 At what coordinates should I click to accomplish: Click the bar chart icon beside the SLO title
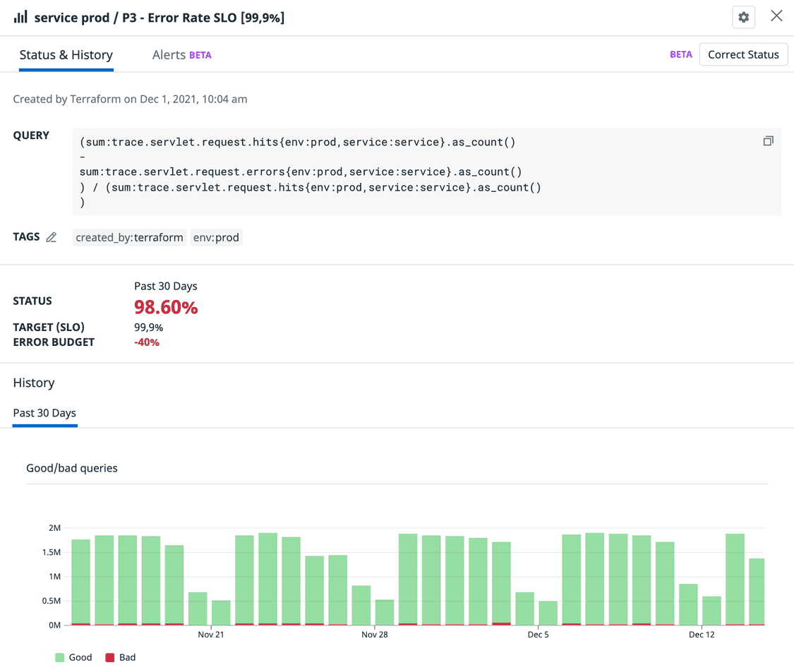(x=19, y=17)
